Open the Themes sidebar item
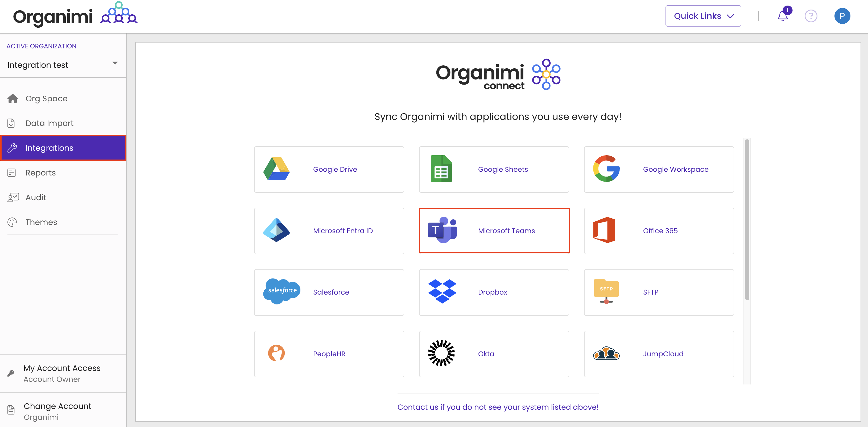Image resolution: width=868 pixels, height=427 pixels. point(41,222)
